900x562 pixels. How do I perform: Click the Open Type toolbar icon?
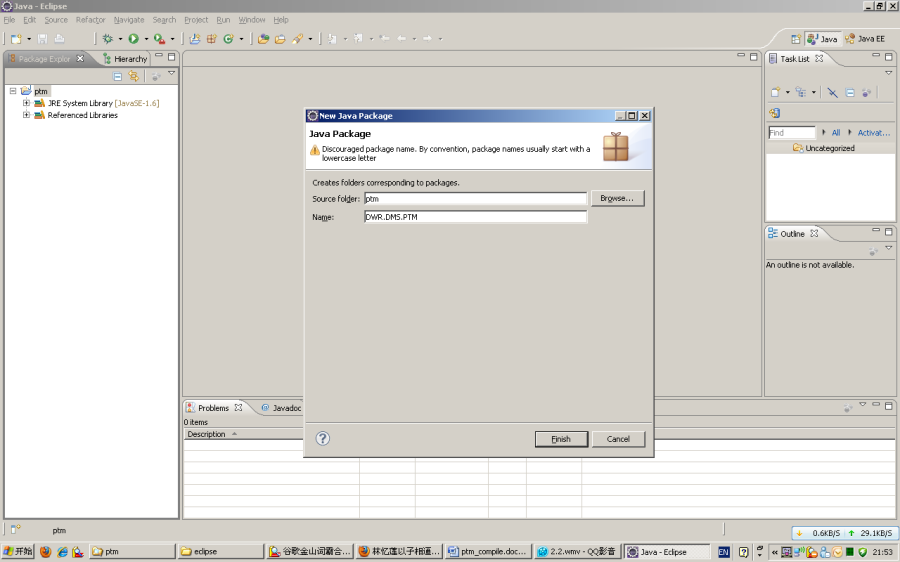click(263, 39)
